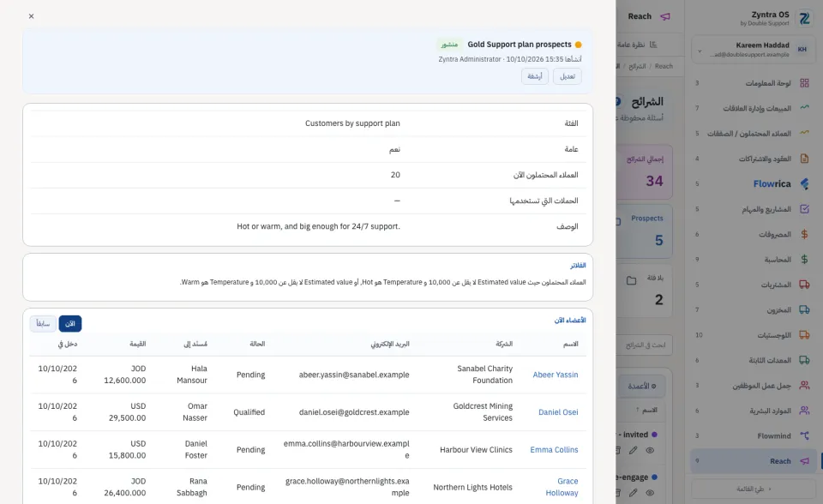Click the البريد الإلكتروني column header
The width and height of the screenshot is (823, 504).
tap(390, 344)
